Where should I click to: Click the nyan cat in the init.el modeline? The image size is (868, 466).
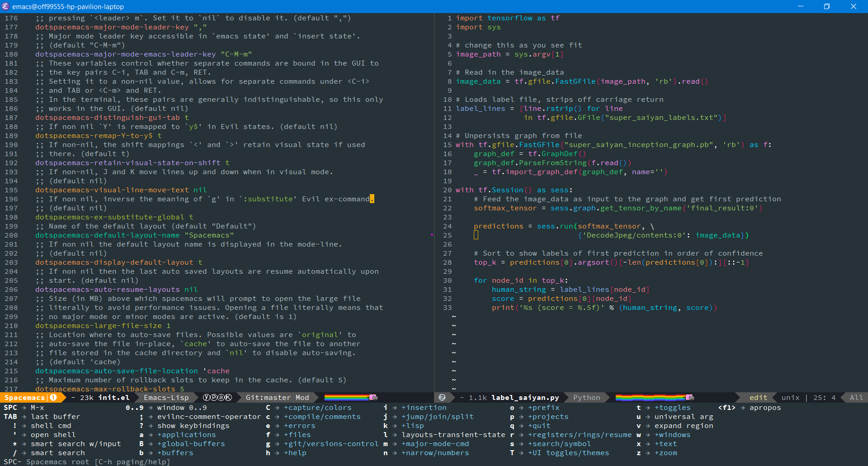[373, 397]
